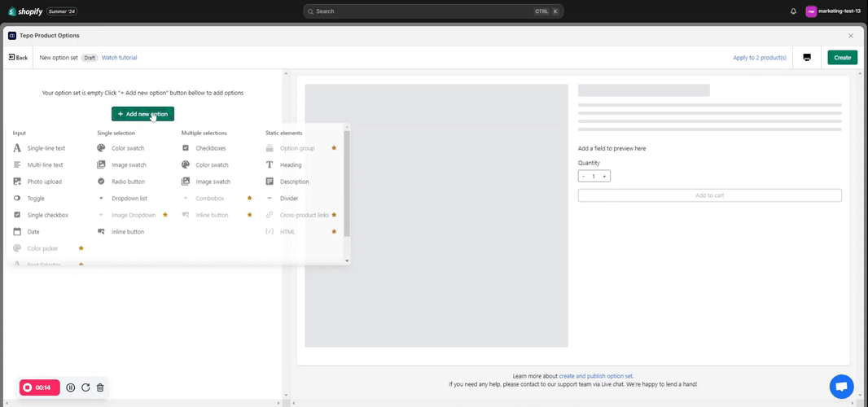Increase quantity with plus button
The width and height of the screenshot is (868, 407).
tap(604, 177)
